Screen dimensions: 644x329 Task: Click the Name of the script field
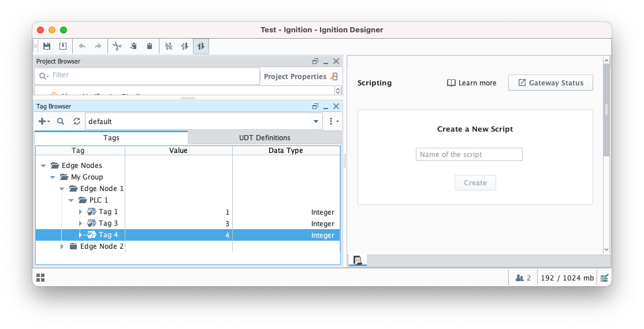coord(469,154)
